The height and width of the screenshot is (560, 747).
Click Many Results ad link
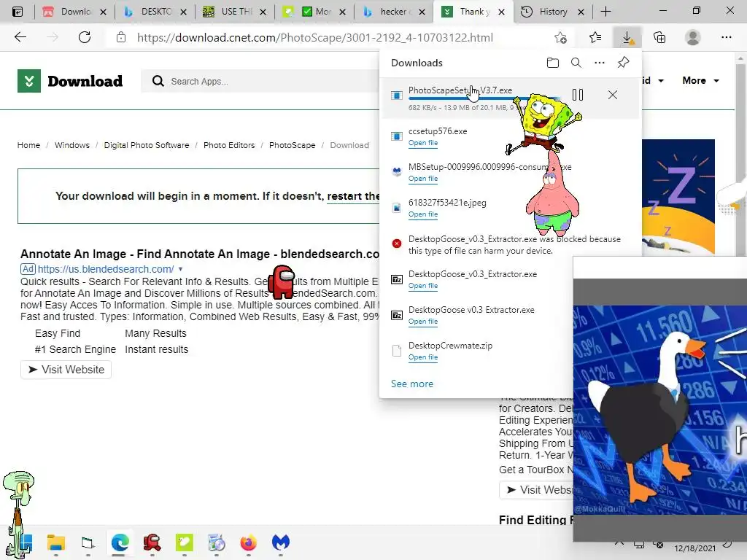coord(156,333)
